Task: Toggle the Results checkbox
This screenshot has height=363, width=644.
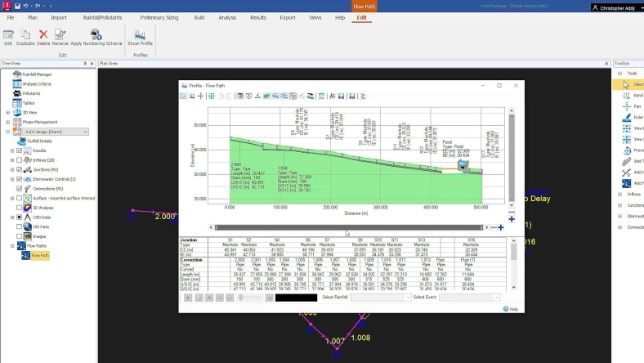Action: 19,150
